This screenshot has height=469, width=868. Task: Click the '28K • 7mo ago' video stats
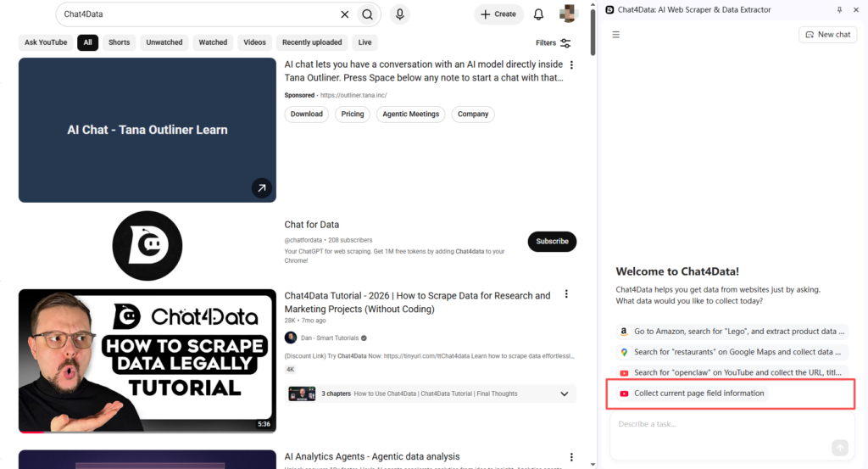click(305, 321)
